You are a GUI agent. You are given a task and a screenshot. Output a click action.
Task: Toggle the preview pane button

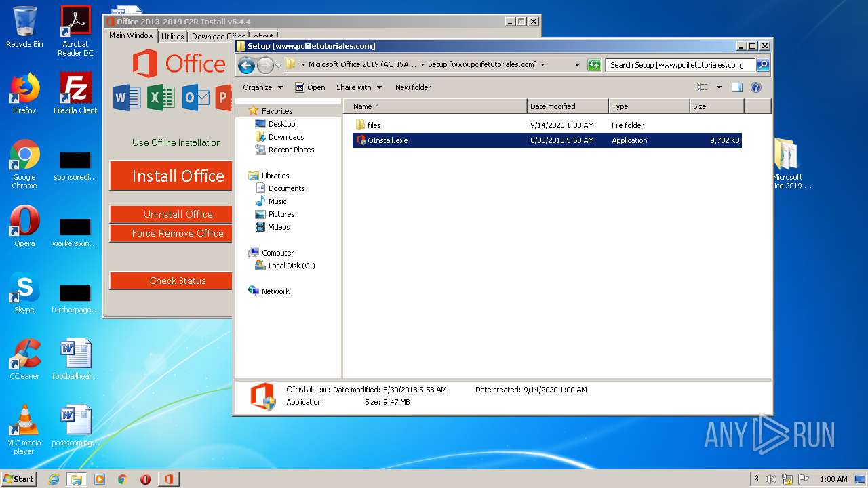[737, 87]
